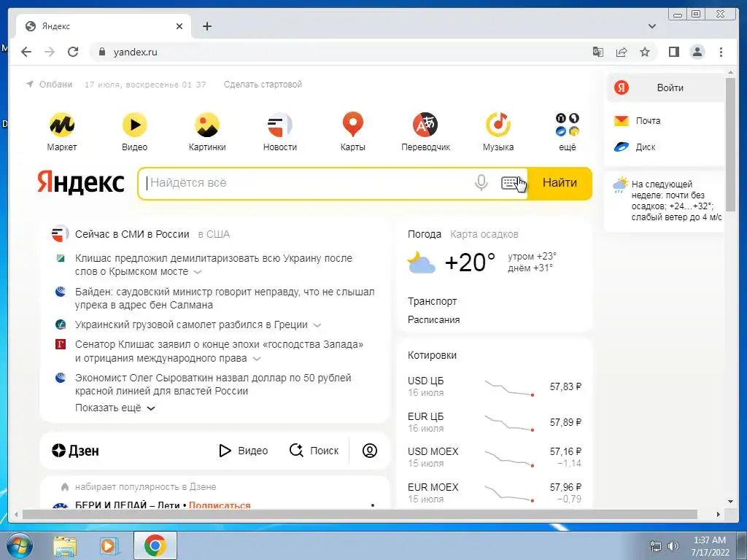Expand the Сенатор Клишас news story
Image resolution: width=747 pixels, height=560 pixels.
click(257, 359)
